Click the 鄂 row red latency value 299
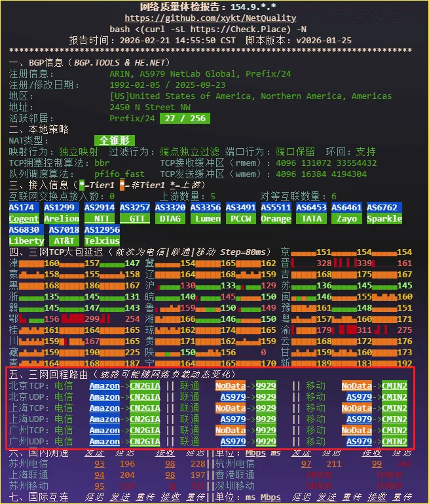 coord(92,319)
